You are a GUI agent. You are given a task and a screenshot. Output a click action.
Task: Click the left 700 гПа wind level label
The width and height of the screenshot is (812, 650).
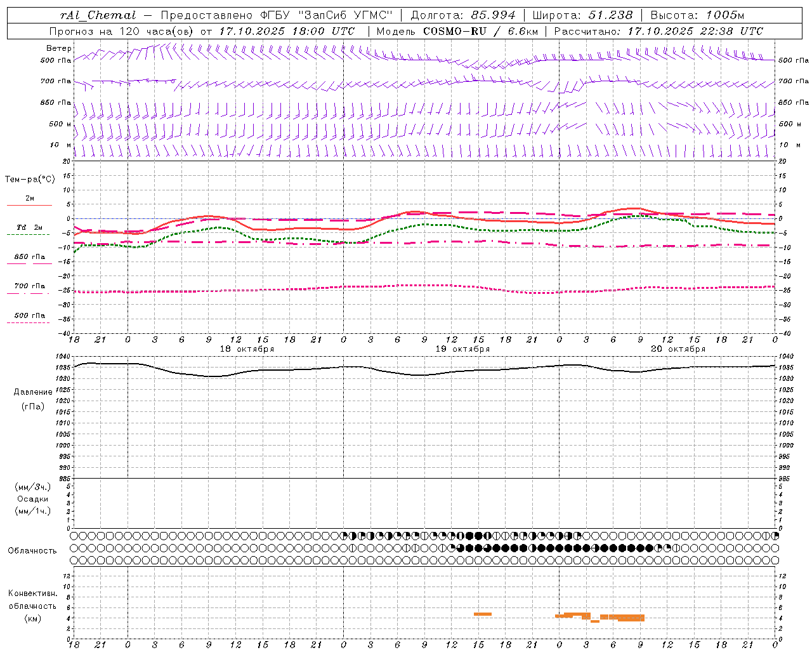56,81
